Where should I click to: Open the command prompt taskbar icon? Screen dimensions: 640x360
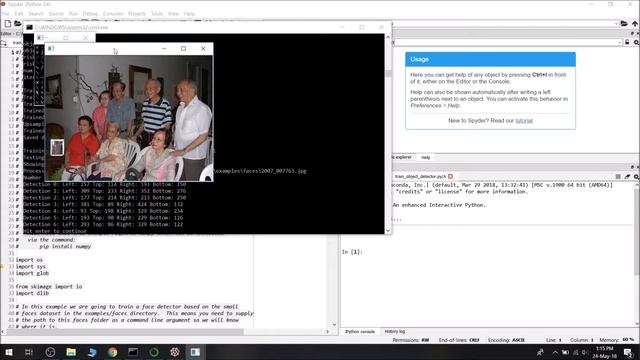(133, 352)
